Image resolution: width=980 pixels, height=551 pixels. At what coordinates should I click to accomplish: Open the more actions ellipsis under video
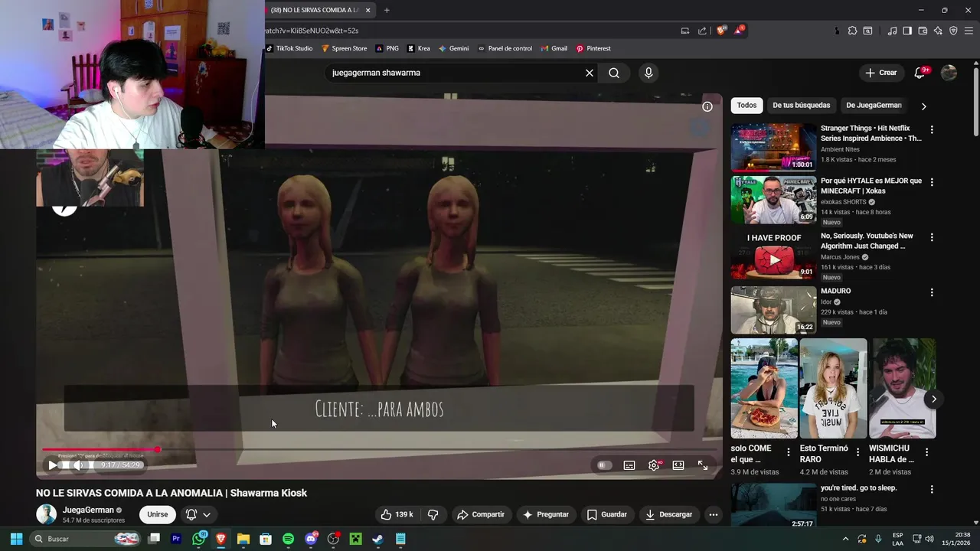[x=714, y=514]
